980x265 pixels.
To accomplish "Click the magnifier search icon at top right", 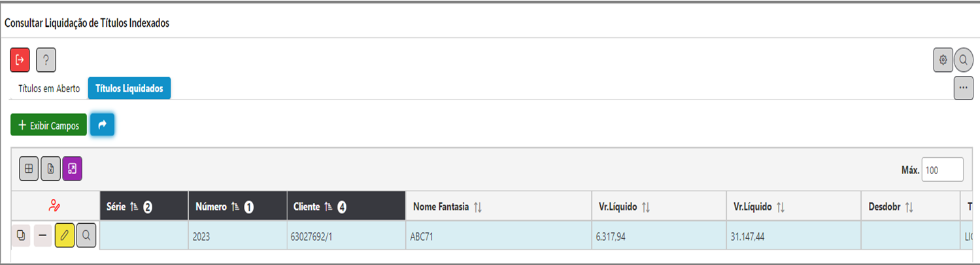I will pos(964,60).
